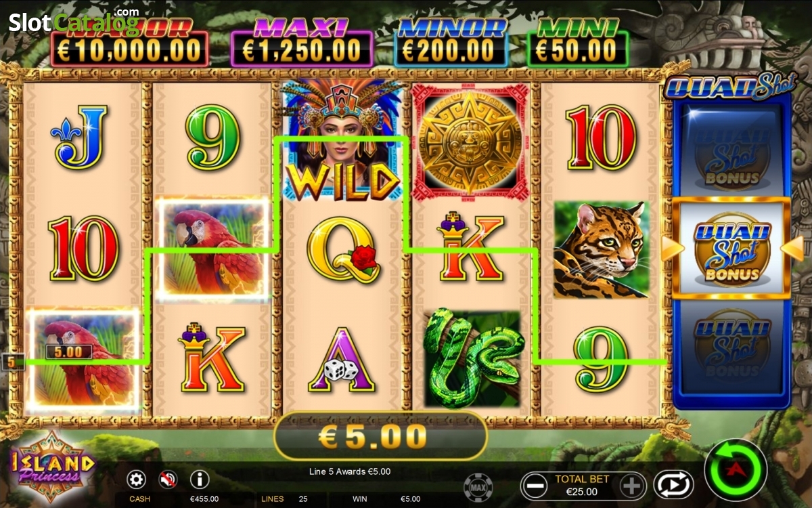The image size is (812, 508).
Task: Open the info paytable icon
Action: pyautogui.click(x=200, y=480)
